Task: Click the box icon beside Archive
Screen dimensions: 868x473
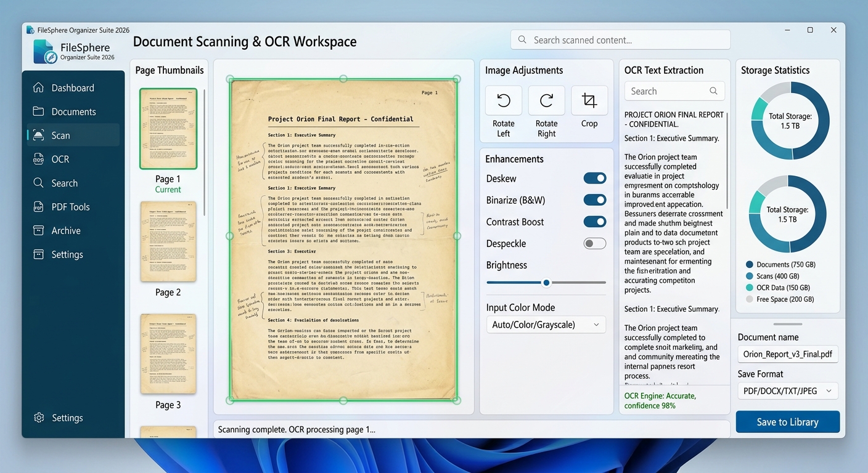Action: tap(38, 230)
